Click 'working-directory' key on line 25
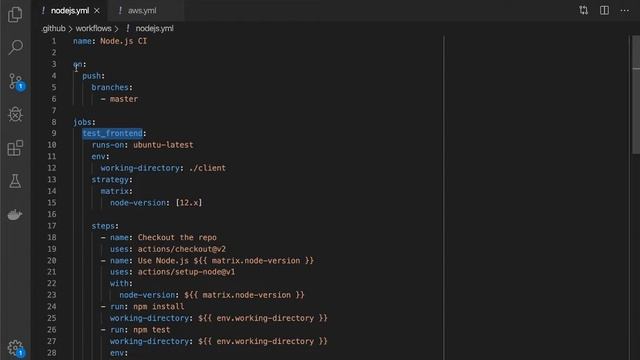This screenshot has width=640, height=360. pos(149,318)
